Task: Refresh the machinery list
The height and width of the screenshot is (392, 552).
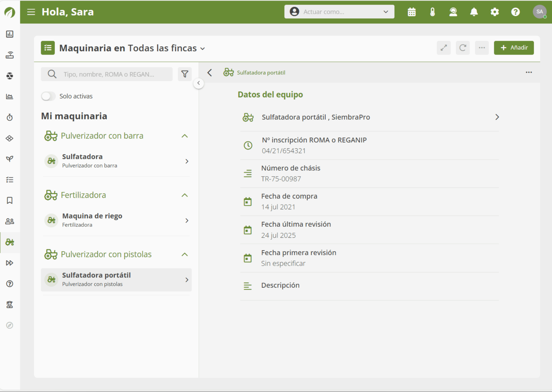Action: (x=463, y=48)
